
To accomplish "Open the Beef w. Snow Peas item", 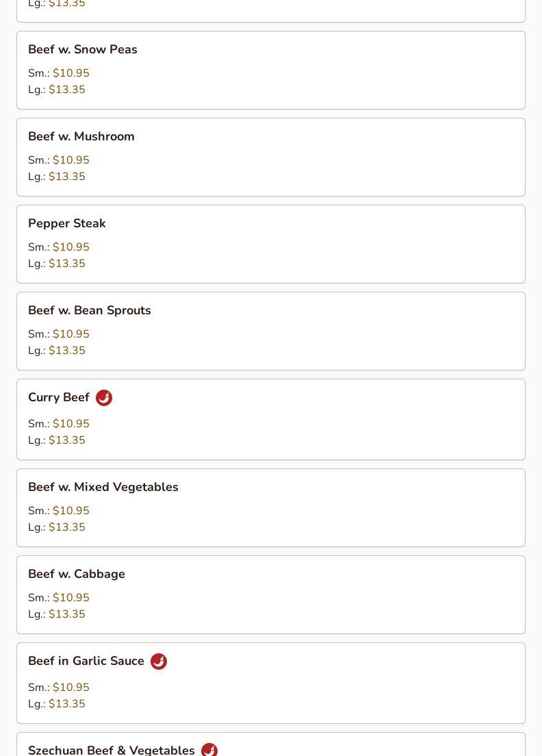I will pyautogui.click(x=83, y=49).
